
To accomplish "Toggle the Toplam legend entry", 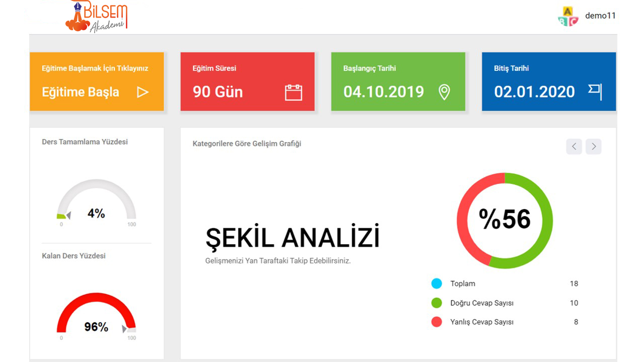I will click(462, 284).
